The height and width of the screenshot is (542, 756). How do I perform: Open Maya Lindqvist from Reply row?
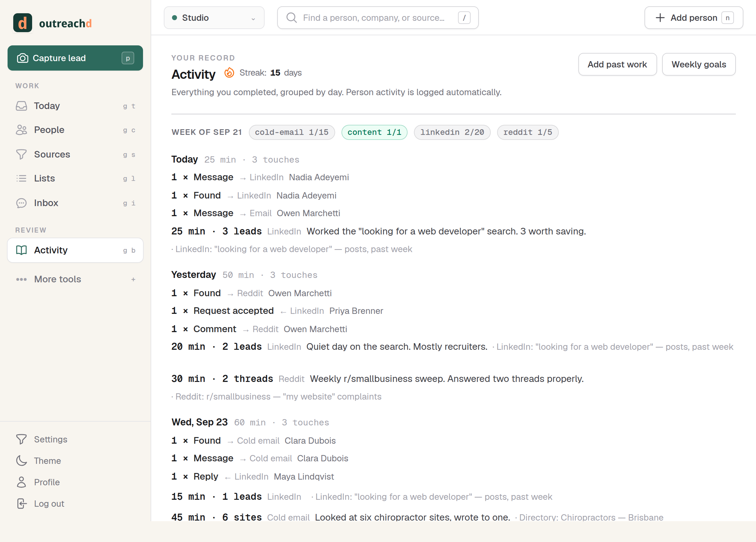[x=304, y=477]
